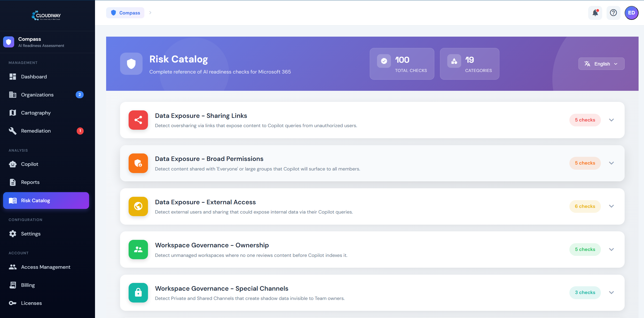This screenshot has width=644, height=318.
Task: Open Copilot analysis page
Action: pyautogui.click(x=46, y=164)
